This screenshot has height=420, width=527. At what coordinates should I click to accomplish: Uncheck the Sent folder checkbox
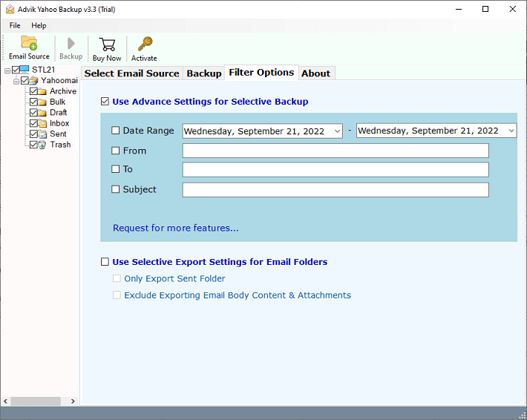coord(33,134)
